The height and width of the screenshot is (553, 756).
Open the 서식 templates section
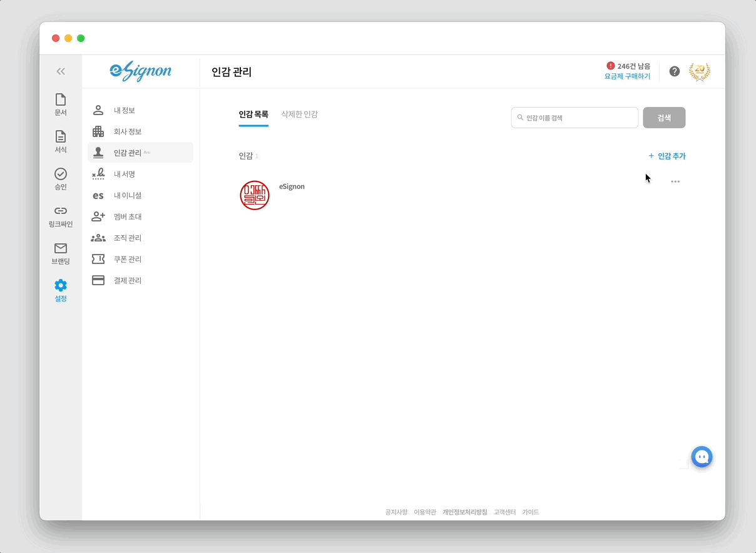(61, 142)
